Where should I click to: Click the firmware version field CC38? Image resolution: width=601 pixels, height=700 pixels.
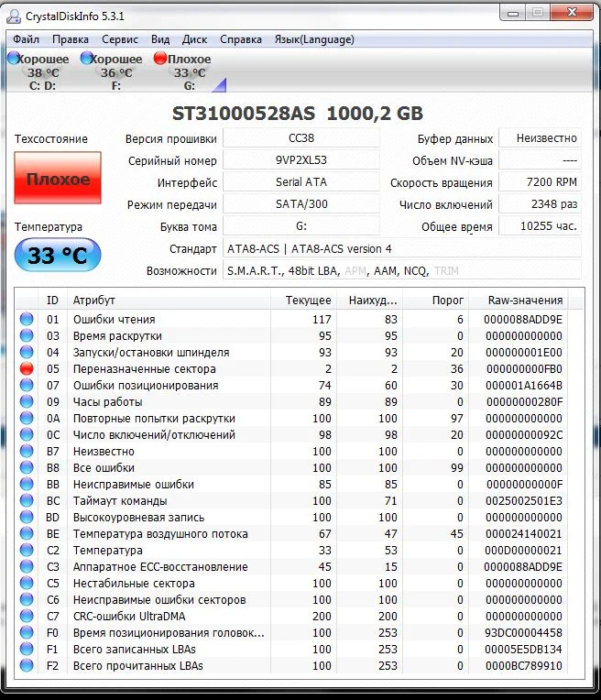pos(301,138)
